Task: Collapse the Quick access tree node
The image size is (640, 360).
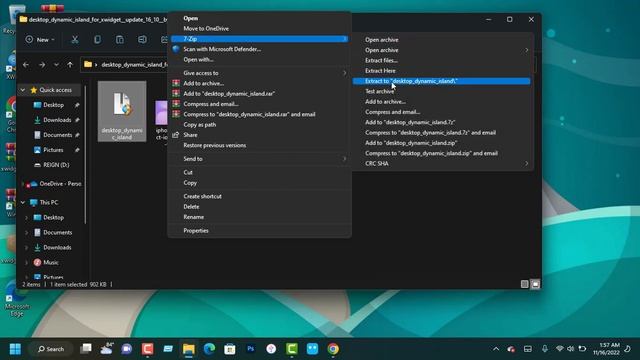Action: [x=23, y=90]
